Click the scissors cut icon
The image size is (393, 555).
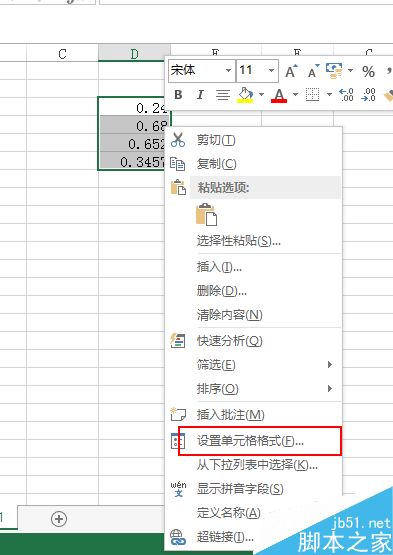pos(178,140)
